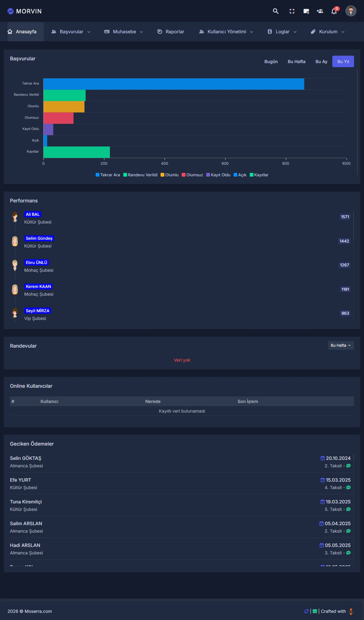Click Kerem KAAN's avatar
The width and height of the screenshot is (364, 620).
15,289
